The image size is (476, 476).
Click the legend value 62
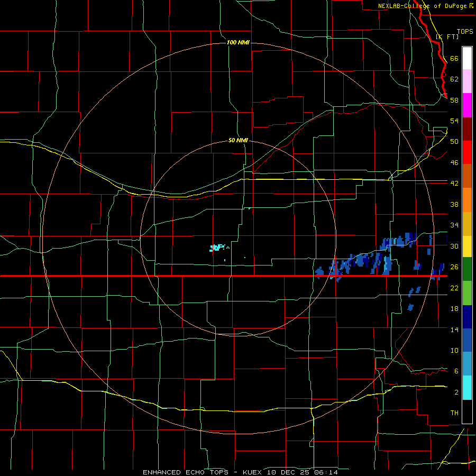(454, 79)
